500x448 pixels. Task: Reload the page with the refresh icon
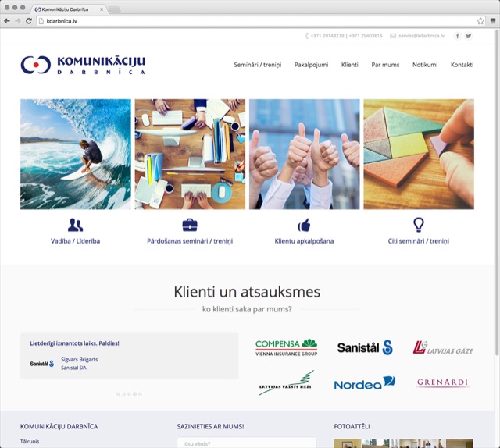pyautogui.click(x=29, y=21)
